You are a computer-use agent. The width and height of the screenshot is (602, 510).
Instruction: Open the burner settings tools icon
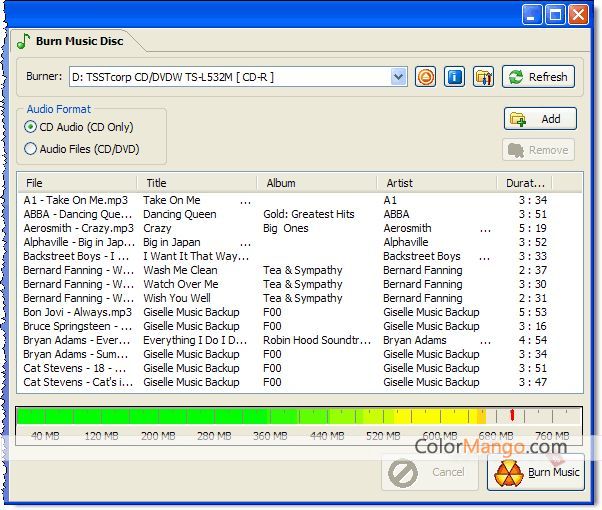(x=484, y=77)
